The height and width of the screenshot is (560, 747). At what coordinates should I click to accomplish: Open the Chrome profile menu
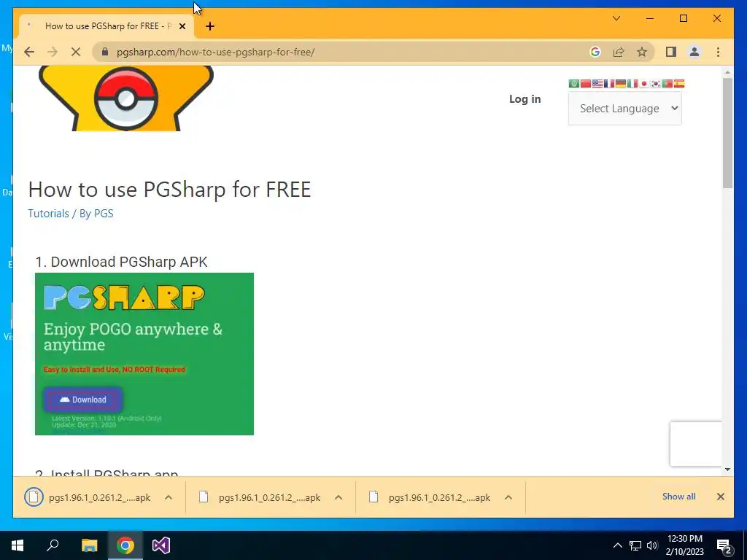tap(694, 52)
